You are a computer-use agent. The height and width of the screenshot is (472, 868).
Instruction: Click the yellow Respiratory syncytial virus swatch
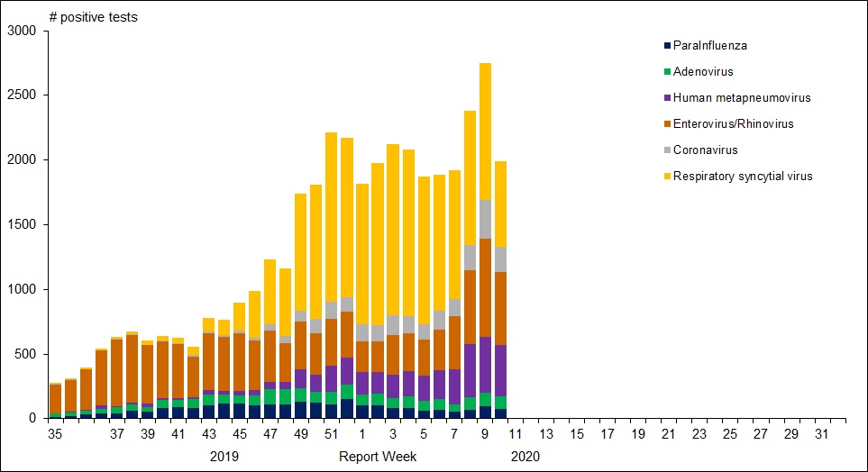pyautogui.click(x=667, y=177)
